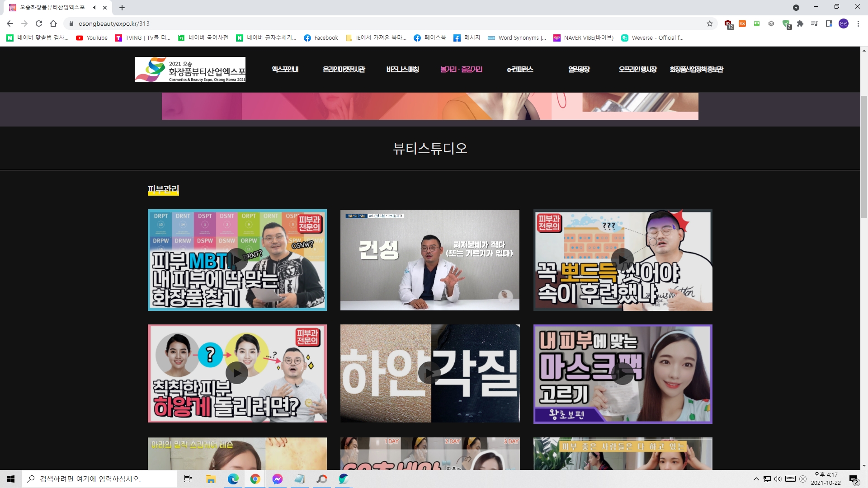This screenshot has width=868, height=488.
Task: Open the 메시지 bookmark
Action: [467, 38]
